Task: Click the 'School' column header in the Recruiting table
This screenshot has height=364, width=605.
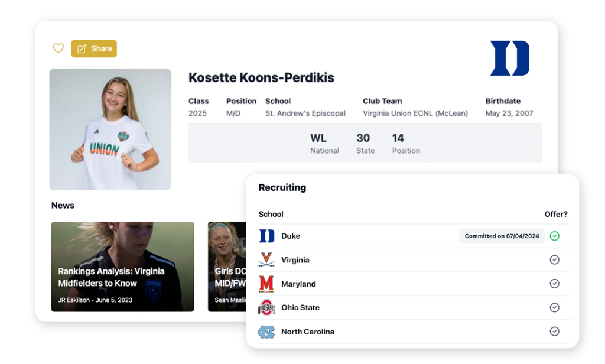Action: tap(271, 214)
